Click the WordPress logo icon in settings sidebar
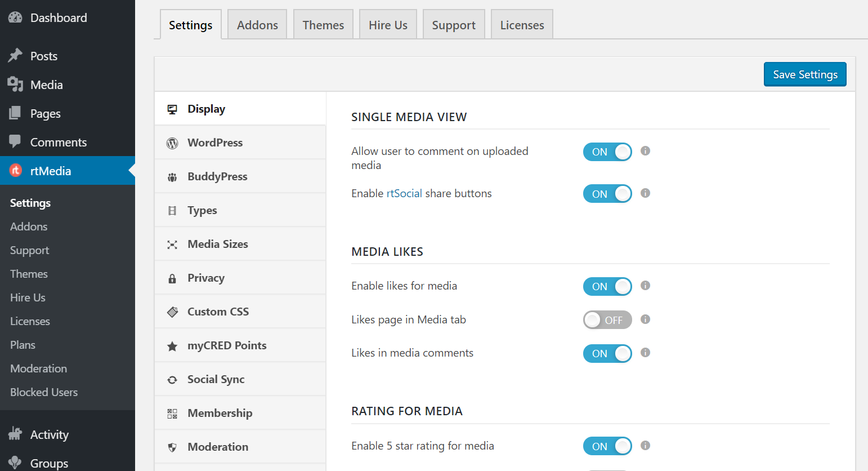This screenshot has width=868, height=471. click(x=172, y=142)
